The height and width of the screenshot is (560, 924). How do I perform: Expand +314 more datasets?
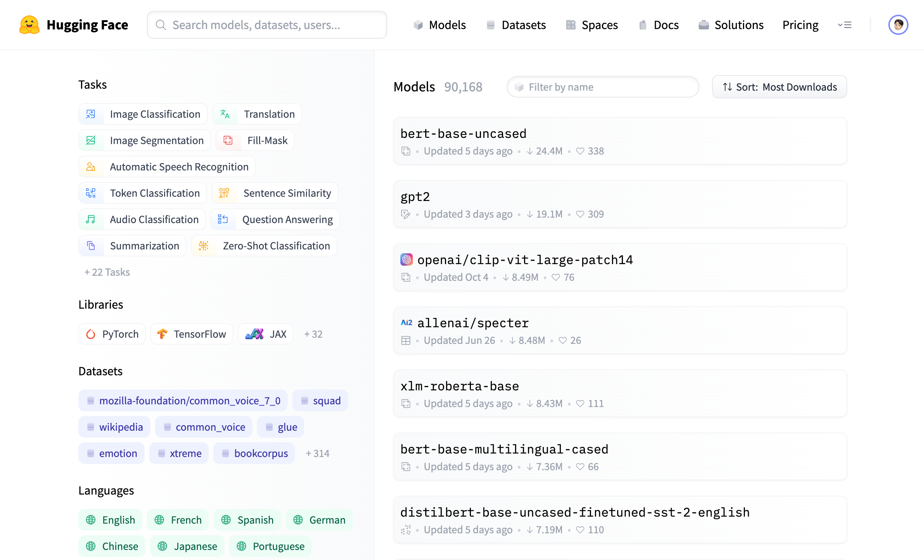point(318,453)
